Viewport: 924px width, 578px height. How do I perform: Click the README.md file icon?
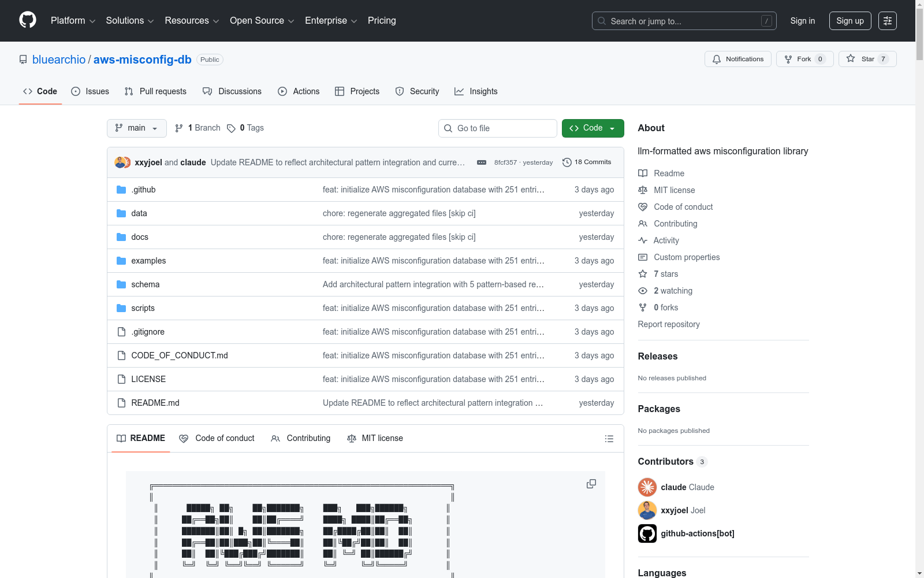[x=121, y=403]
